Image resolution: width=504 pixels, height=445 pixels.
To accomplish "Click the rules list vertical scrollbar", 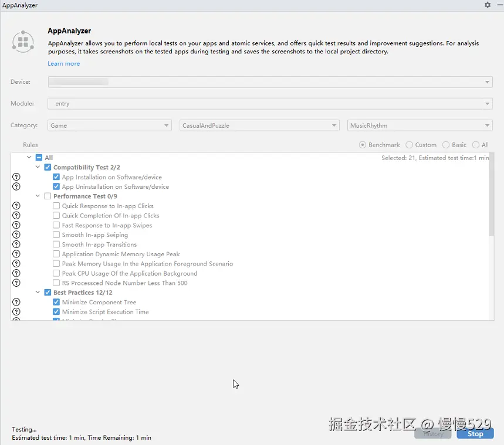I will click(492, 195).
